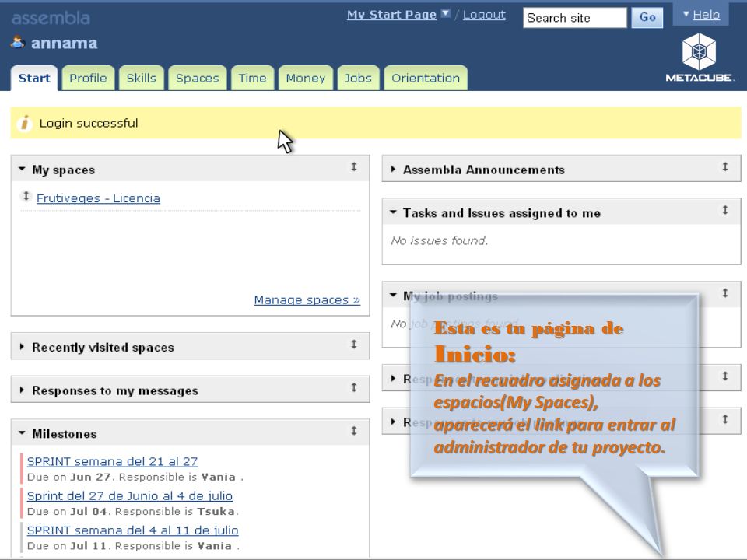
Task: Expand the Assembla Announcements panel
Action: pos(393,169)
